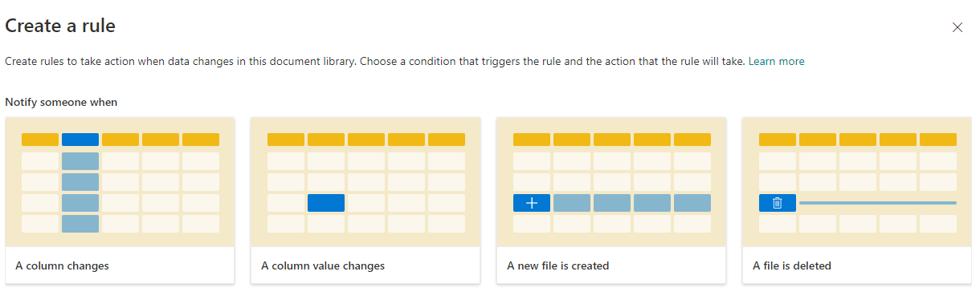
Task: Click the light blue highlighted row beside plus icon
Action: coord(632,203)
